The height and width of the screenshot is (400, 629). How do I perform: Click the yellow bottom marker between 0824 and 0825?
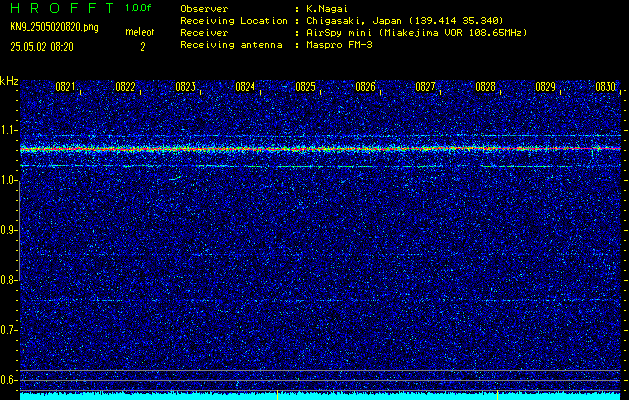pos(278,395)
